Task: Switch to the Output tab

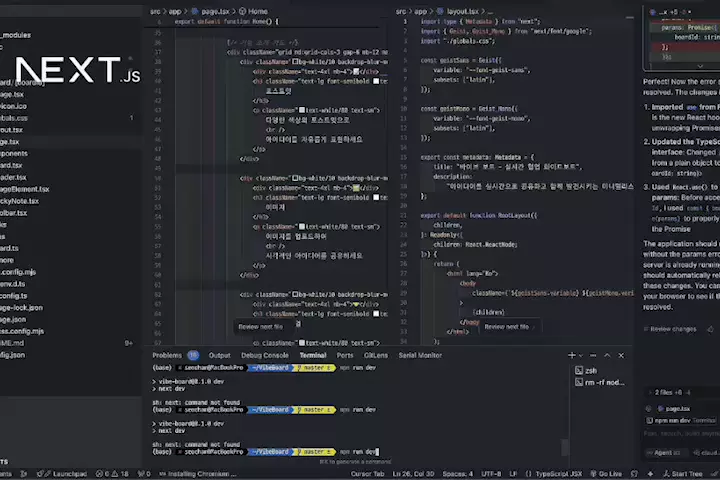Action: 219,355
